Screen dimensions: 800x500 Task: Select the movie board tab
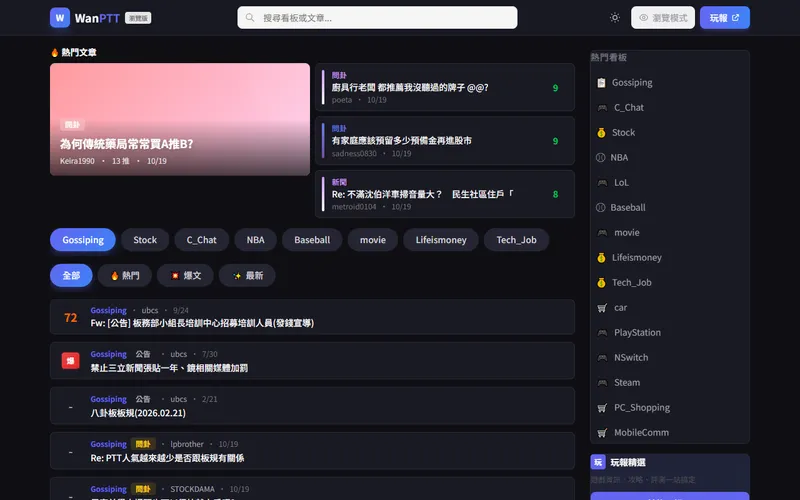coord(373,240)
